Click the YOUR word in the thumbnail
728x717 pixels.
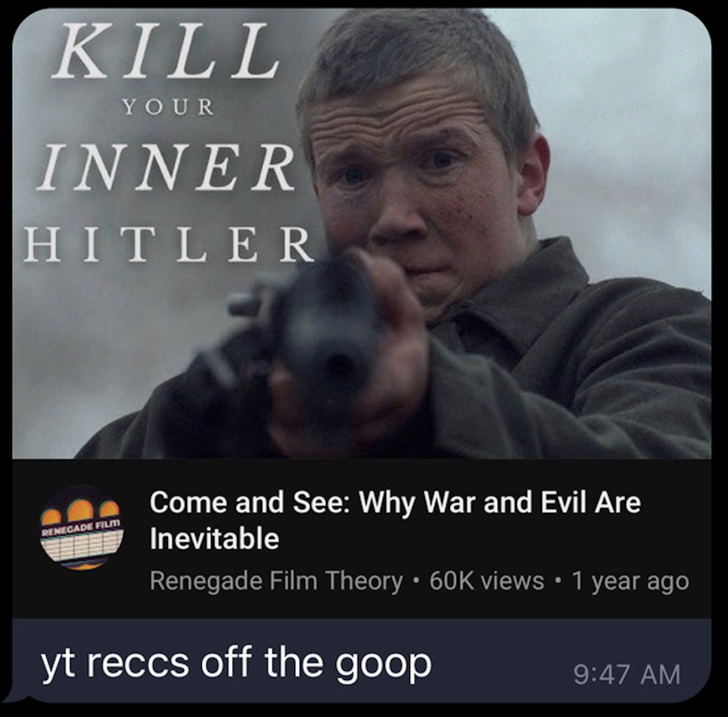point(169,107)
